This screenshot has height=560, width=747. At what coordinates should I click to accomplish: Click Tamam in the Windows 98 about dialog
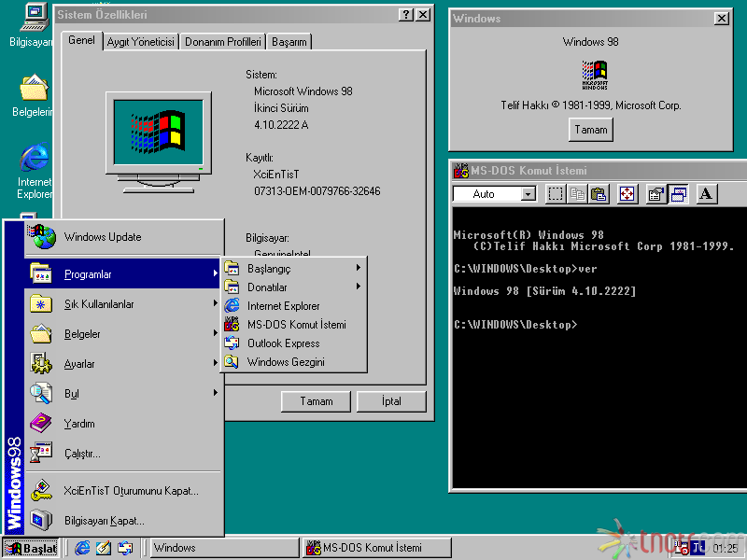click(x=590, y=130)
